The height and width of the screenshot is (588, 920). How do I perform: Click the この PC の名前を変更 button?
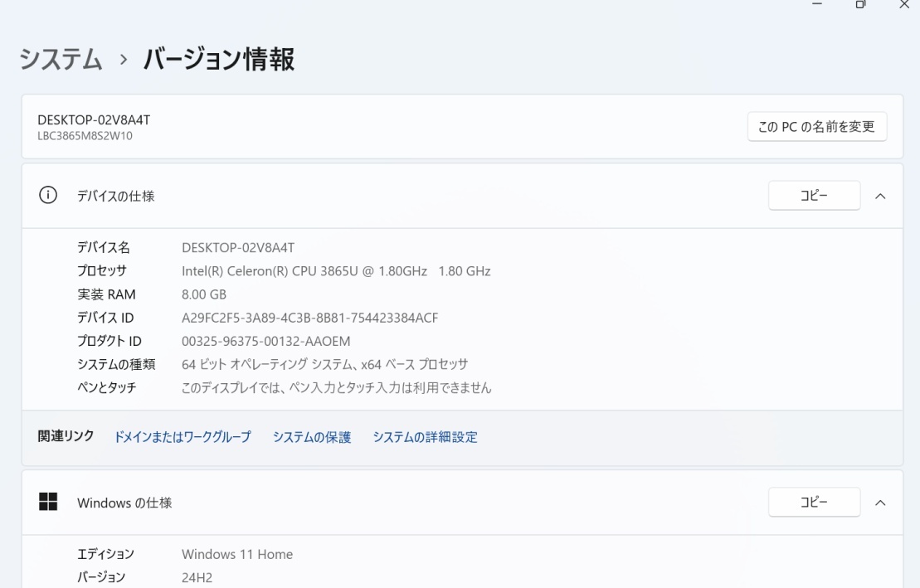[817, 127]
